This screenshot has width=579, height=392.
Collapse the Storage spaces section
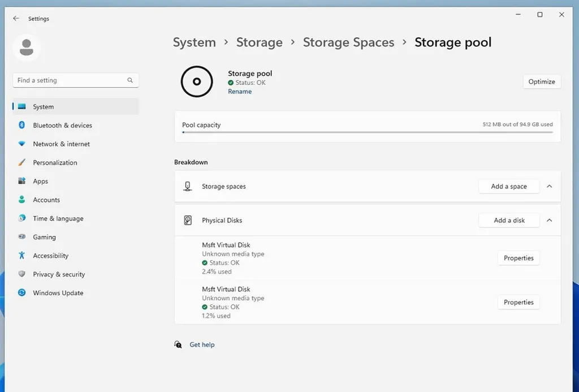(549, 187)
